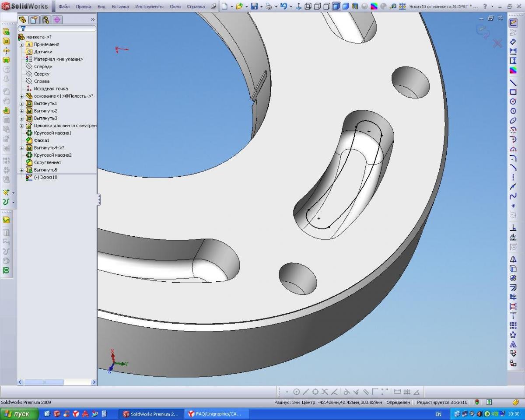Image resolution: width=525 pixels, height=420 pixels.
Task: Open the Окно menu
Action: point(175,7)
